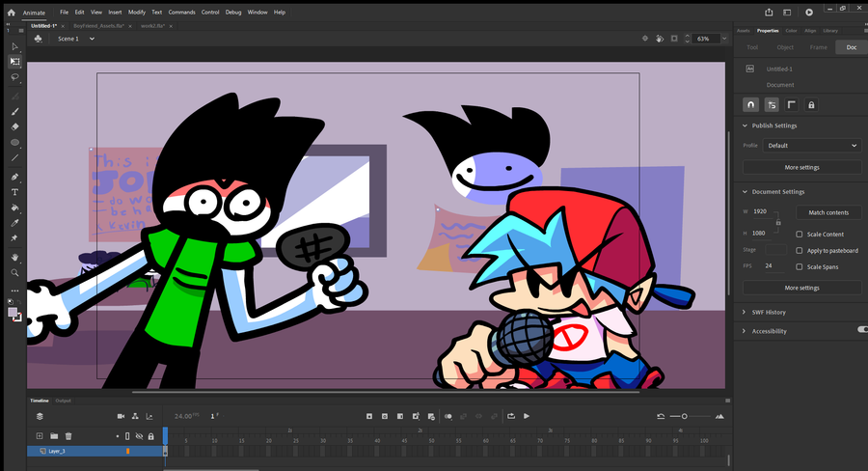The image size is (868, 471).
Task: Reset timeline zoom to default
Action: [661, 416]
